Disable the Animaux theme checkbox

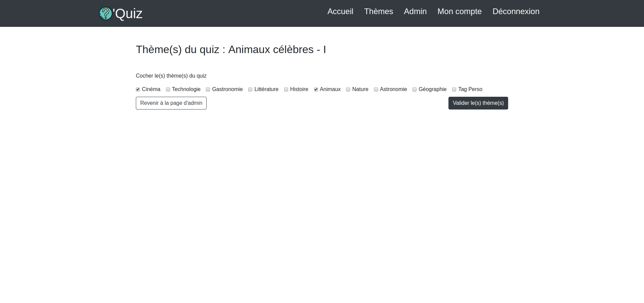316,89
